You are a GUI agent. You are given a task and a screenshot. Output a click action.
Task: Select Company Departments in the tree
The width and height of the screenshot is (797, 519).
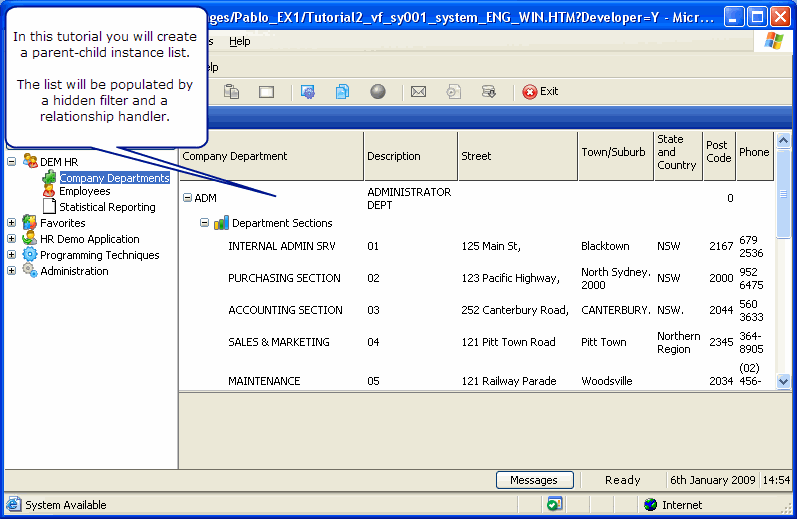coord(114,178)
